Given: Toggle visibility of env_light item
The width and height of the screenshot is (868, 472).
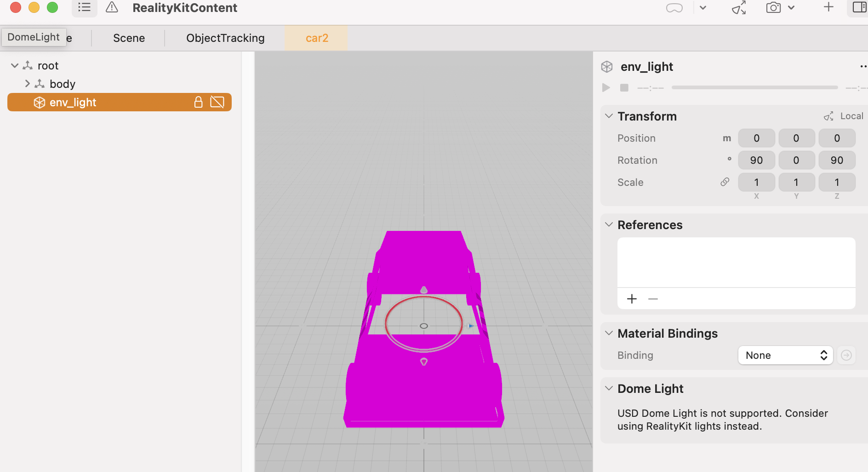Looking at the screenshot, I should (217, 102).
